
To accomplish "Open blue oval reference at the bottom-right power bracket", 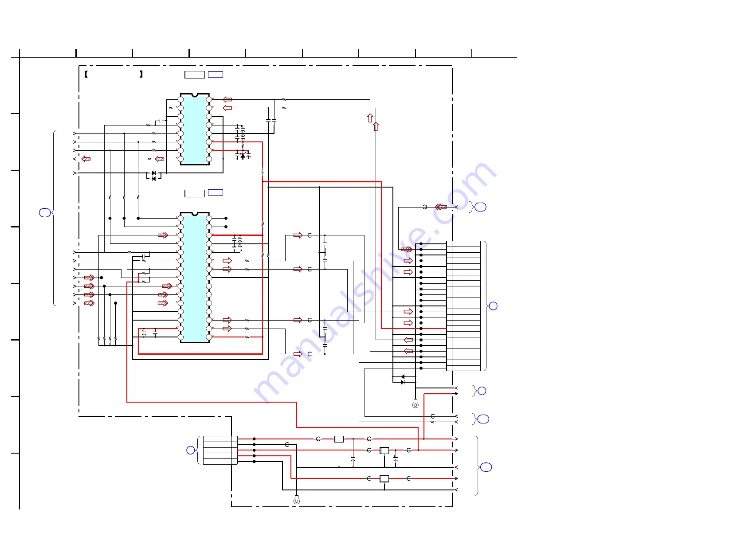I will 486,467.
